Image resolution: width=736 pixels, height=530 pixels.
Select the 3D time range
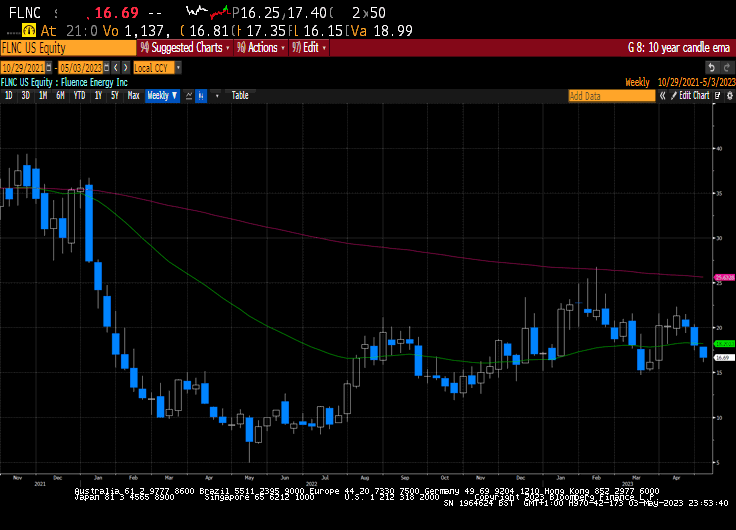click(25, 96)
